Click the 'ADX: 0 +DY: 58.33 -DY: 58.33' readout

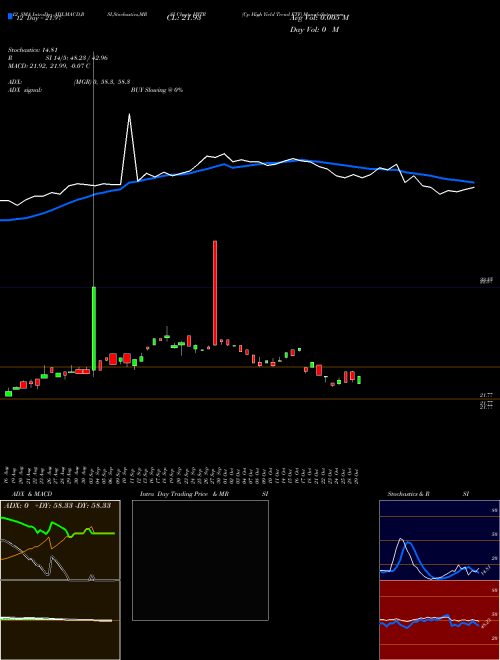click(x=57, y=505)
